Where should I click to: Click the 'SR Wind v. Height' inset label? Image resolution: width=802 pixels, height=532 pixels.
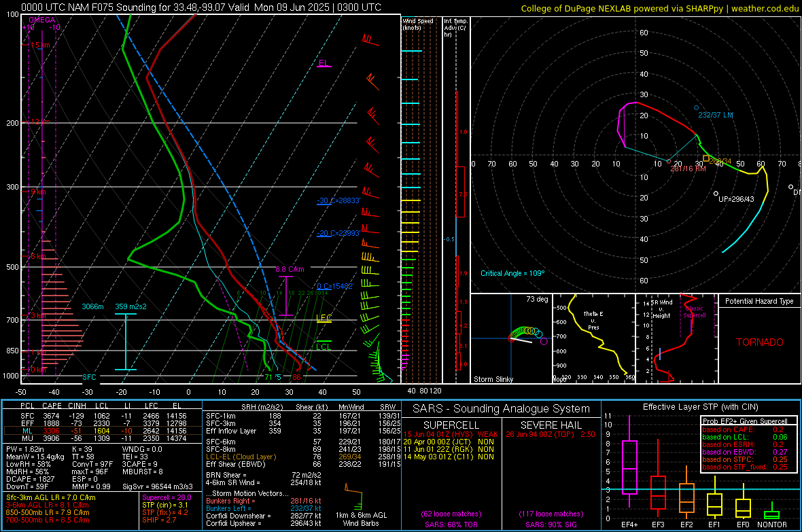(x=661, y=309)
